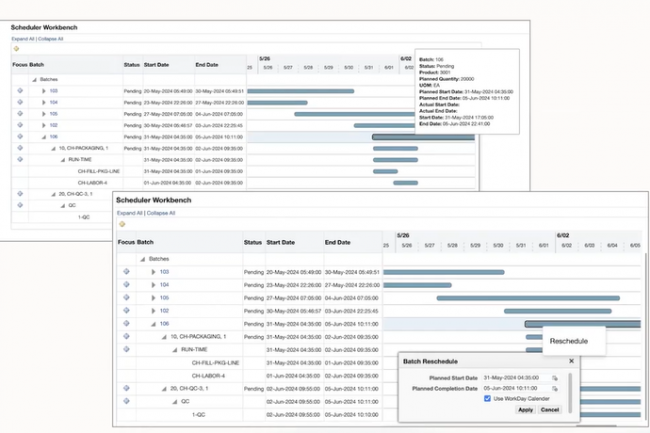The height and width of the screenshot is (433, 650).
Task: Toggle the Use WorkDay Calendar checkbox
Action: [488, 398]
